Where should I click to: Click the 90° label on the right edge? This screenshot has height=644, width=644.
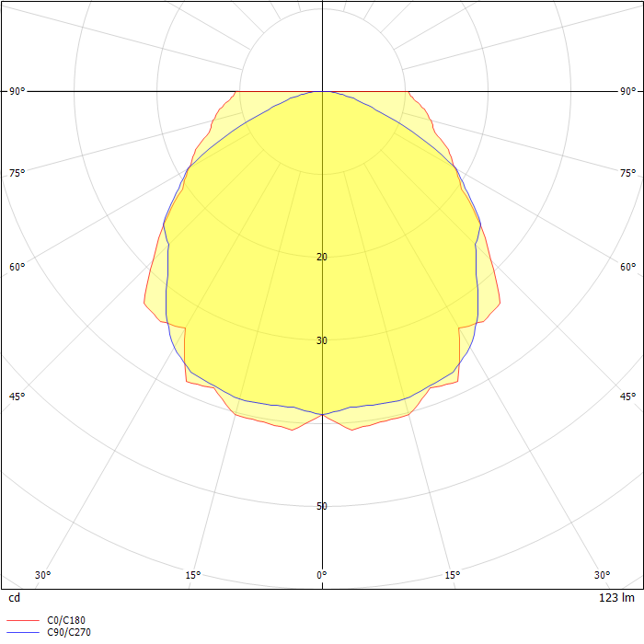(x=628, y=91)
